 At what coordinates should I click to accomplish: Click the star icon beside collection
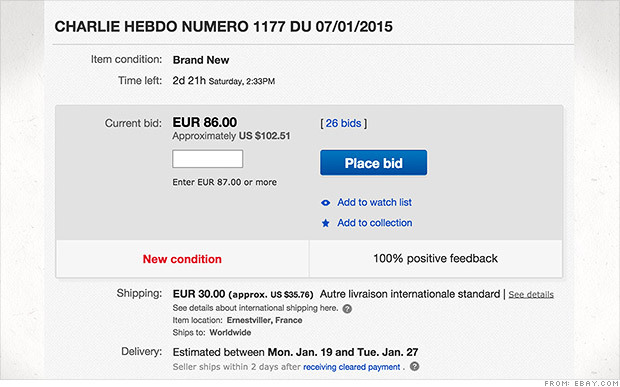click(325, 223)
